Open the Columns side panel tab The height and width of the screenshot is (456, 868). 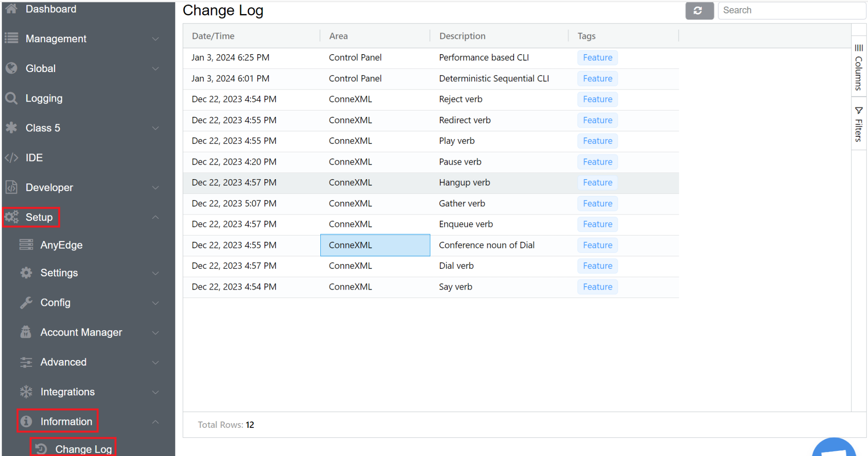(858, 67)
